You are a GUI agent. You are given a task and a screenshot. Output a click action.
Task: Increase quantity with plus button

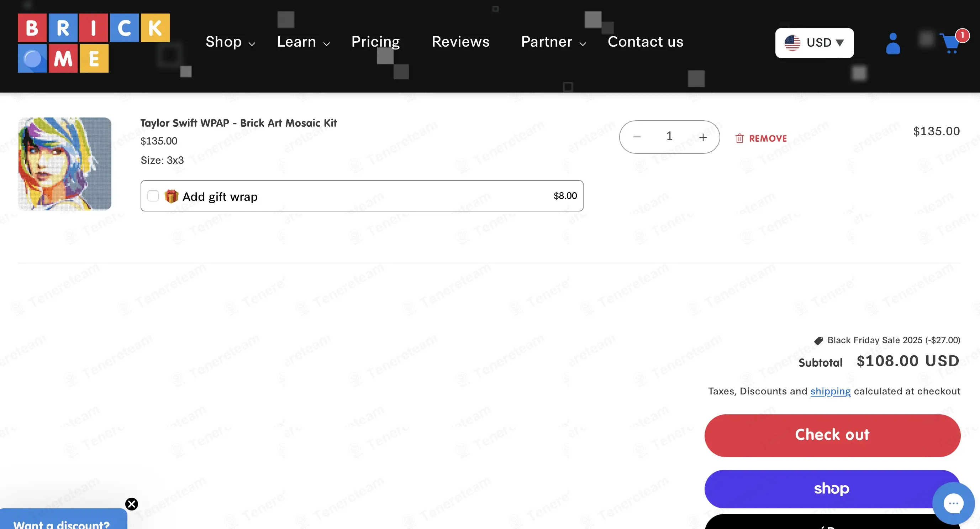point(703,137)
